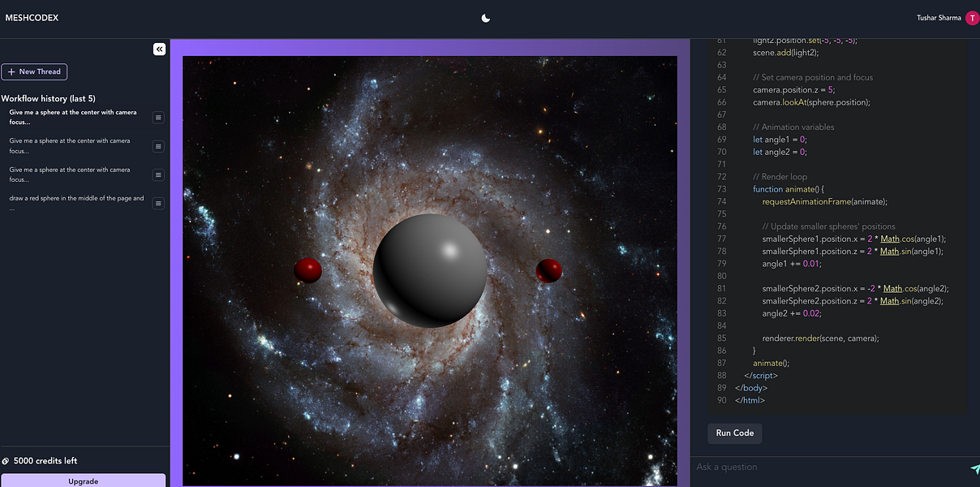This screenshot has width=980, height=487.
Task: Click 'renderer.render(scene, camera);' line
Action: click(821, 338)
